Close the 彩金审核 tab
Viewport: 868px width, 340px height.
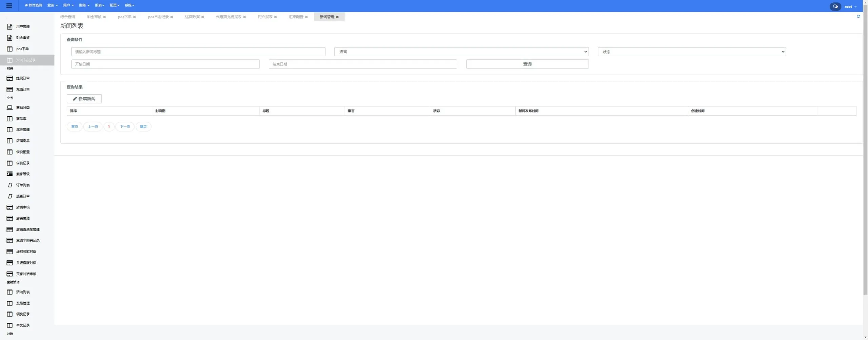pyautogui.click(x=104, y=17)
